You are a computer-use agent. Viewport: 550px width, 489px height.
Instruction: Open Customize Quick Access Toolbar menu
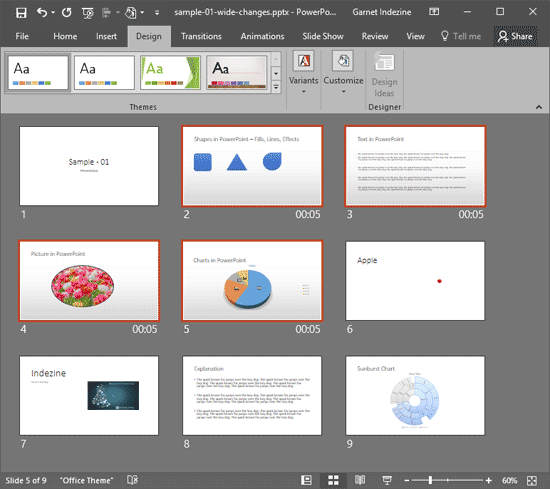(x=157, y=13)
